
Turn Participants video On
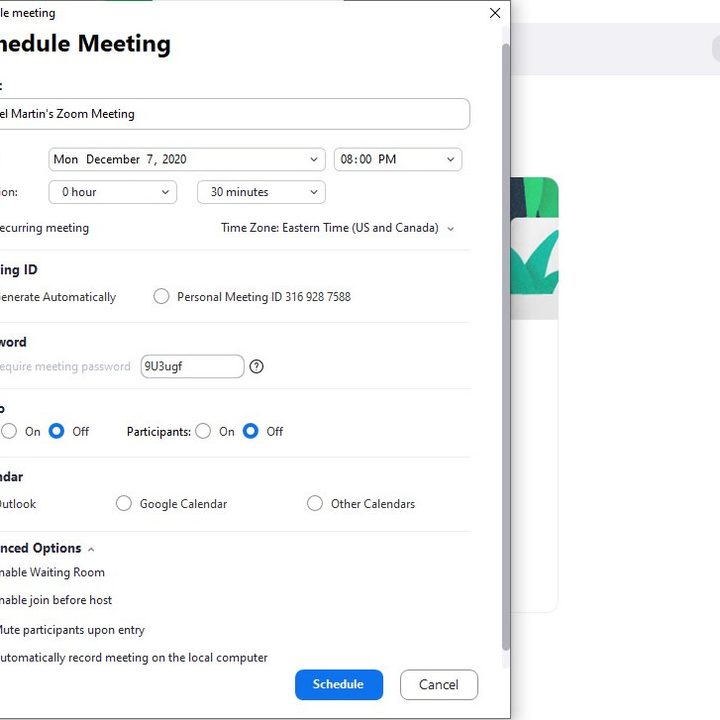(x=203, y=431)
